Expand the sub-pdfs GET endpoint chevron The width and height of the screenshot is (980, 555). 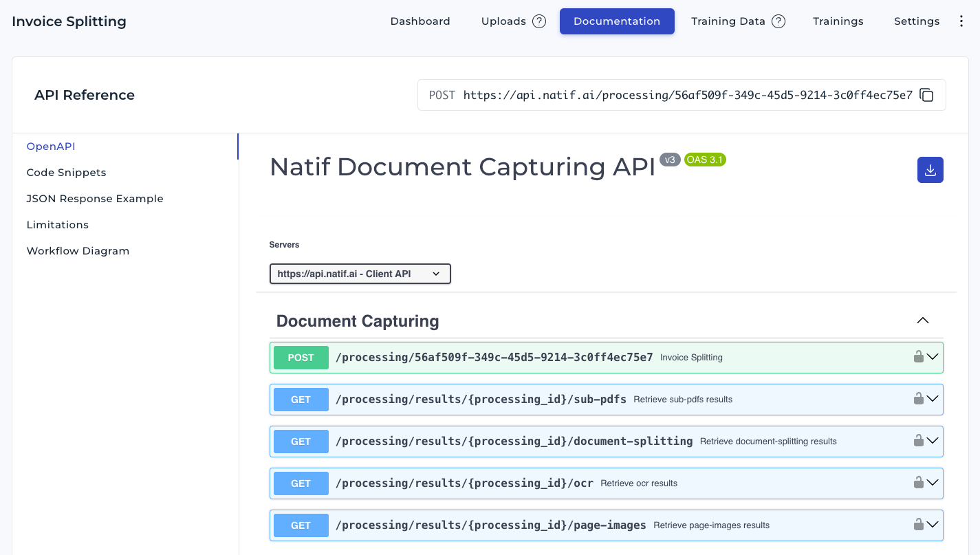933,399
